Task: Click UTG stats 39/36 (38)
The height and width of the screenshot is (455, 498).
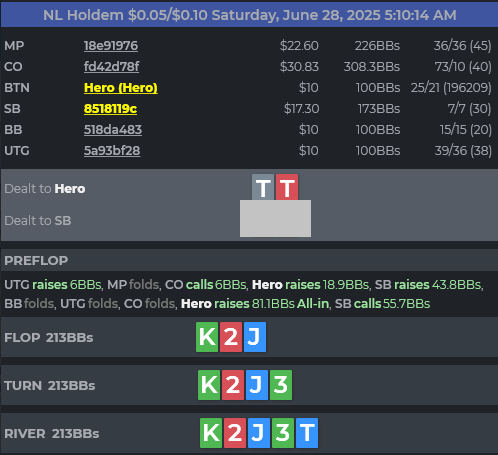Action: [x=463, y=151]
